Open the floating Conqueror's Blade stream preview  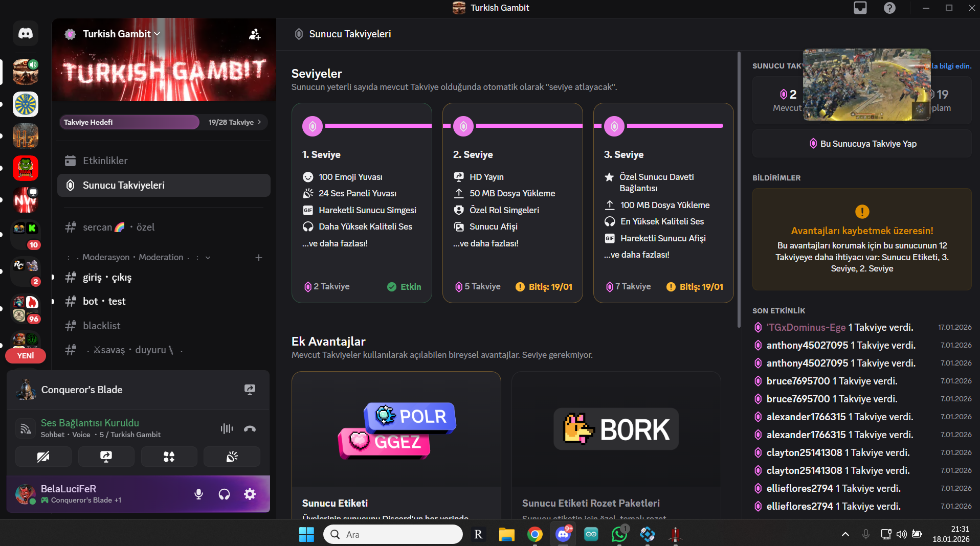click(x=866, y=84)
